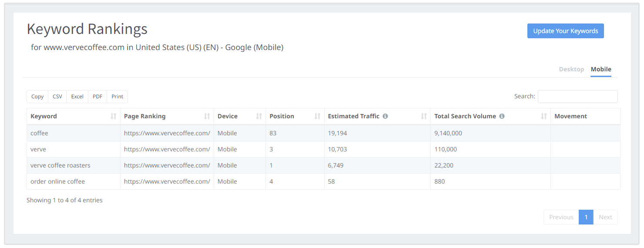Select the 'coffee' keyword cell
Screen dimensions: 644x248
[x=74, y=133]
